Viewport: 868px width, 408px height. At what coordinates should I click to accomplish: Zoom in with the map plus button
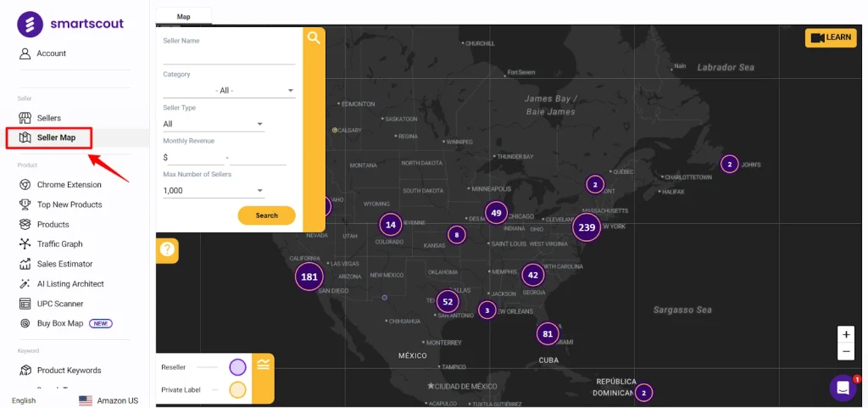845,335
